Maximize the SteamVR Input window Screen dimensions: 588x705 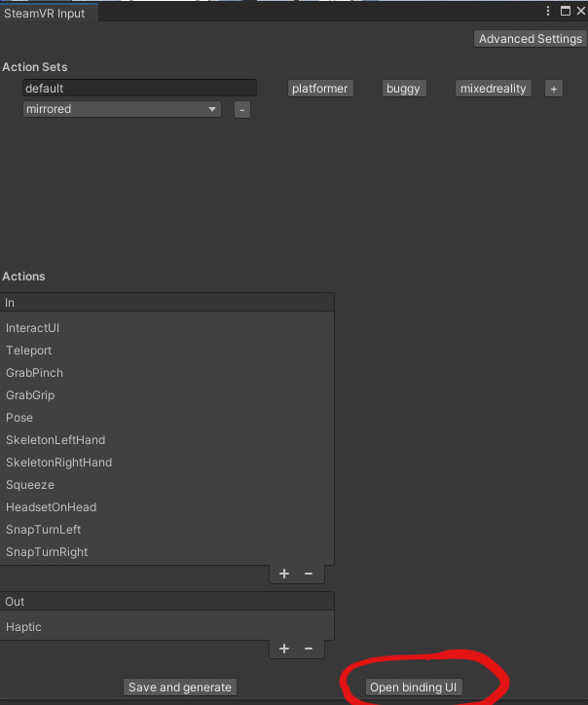tap(564, 11)
